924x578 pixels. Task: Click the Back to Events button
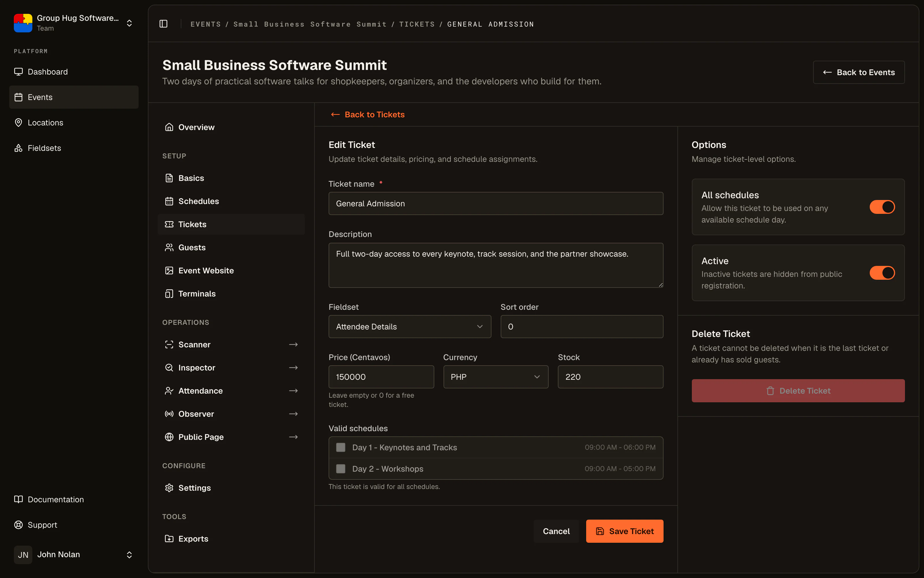859,72
